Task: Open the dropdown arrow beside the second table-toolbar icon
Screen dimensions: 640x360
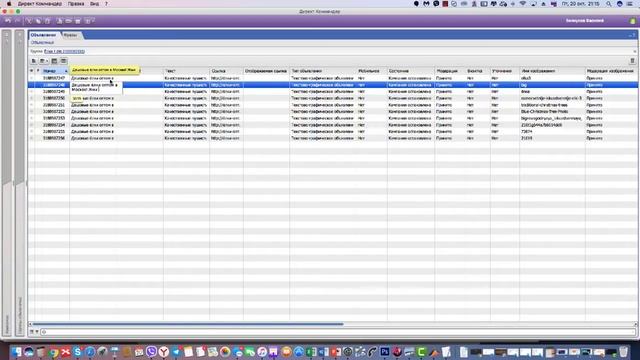Action: pyautogui.click(x=47, y=61)
